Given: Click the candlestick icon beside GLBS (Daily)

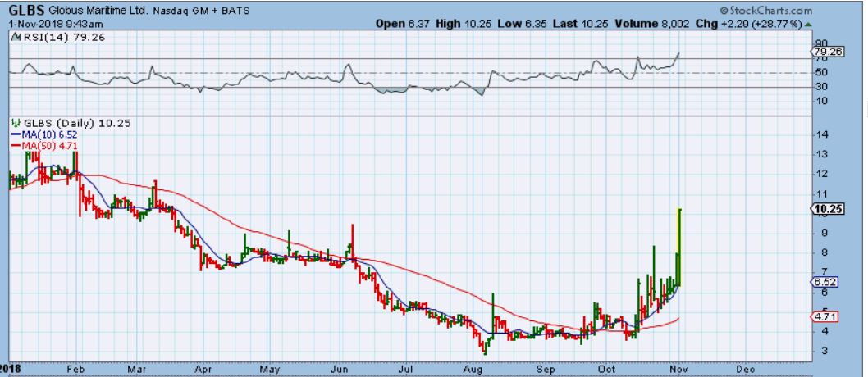Looking at the screenshot, I should click(x=15, y=123).
